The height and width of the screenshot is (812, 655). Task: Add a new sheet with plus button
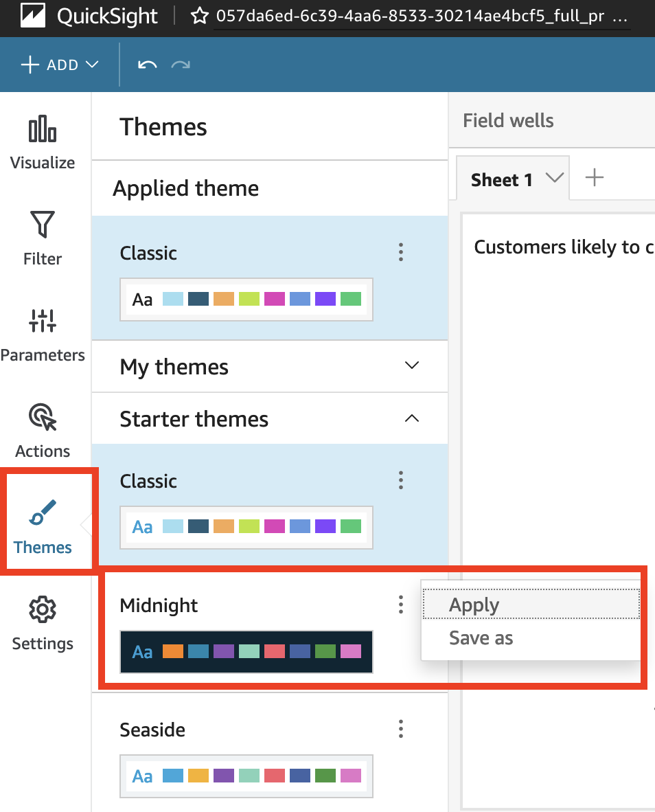point(594,178)
